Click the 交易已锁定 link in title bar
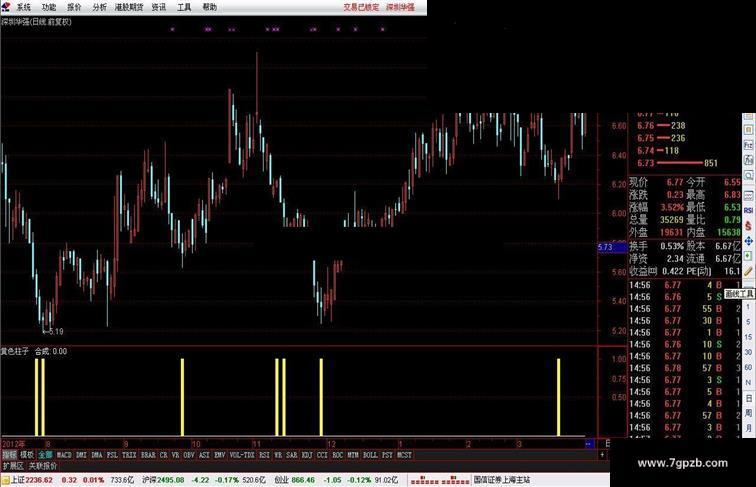Screen dimensions: 756x487 pyautogui.click(x=361, y=7)
